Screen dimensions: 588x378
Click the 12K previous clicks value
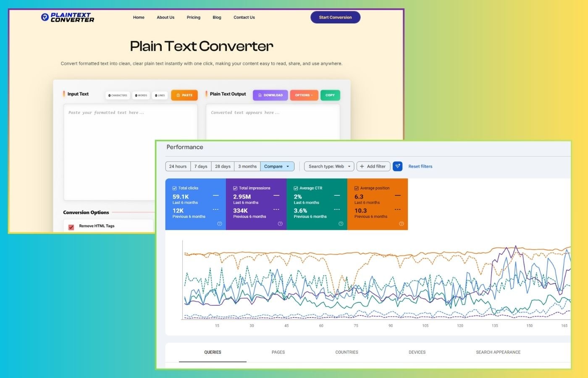178,211
